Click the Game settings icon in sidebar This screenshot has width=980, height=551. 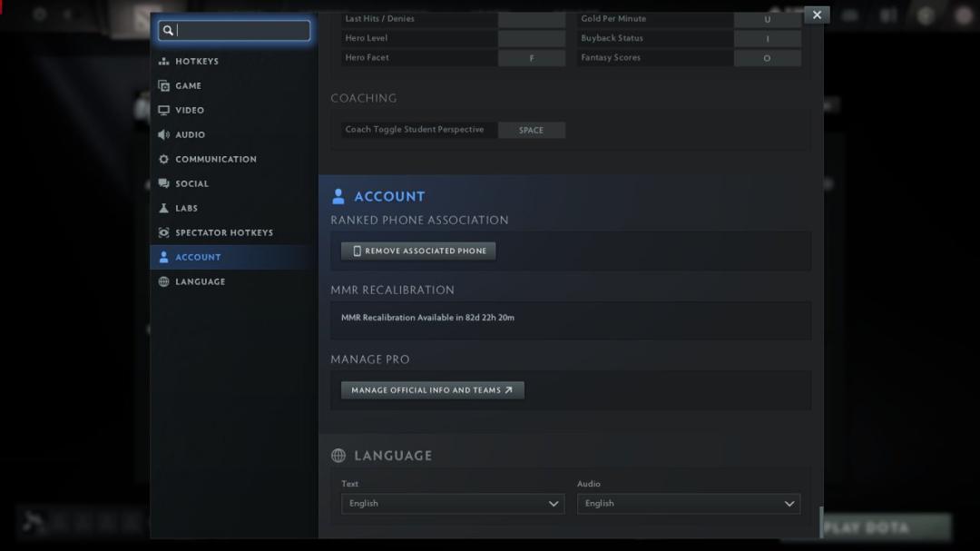(163, 85)
